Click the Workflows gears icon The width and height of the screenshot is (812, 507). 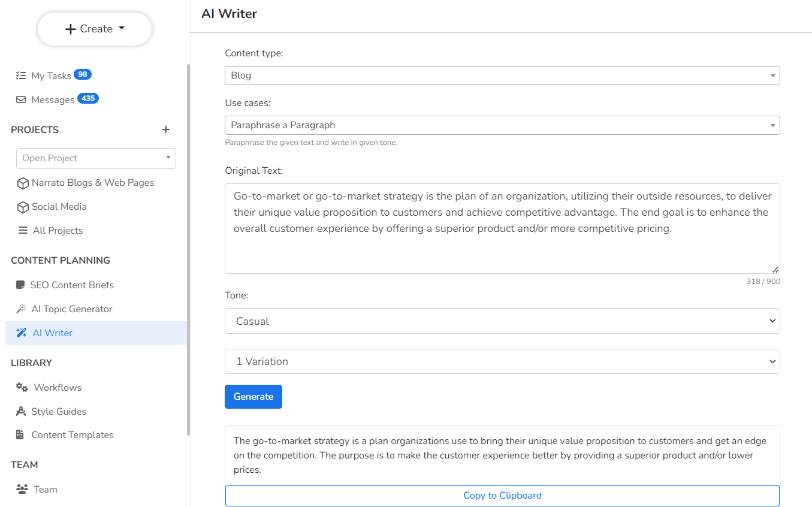click(x=22, y=388)
